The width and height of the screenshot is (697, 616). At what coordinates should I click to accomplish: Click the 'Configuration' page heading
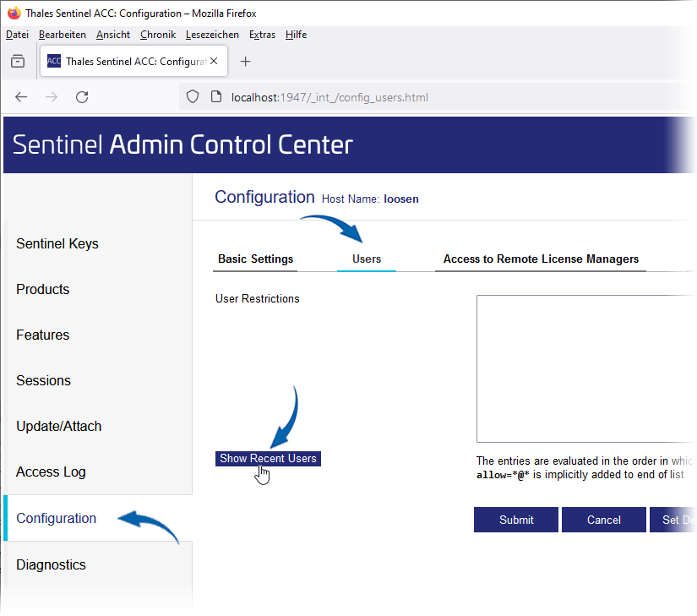point(264,197)
